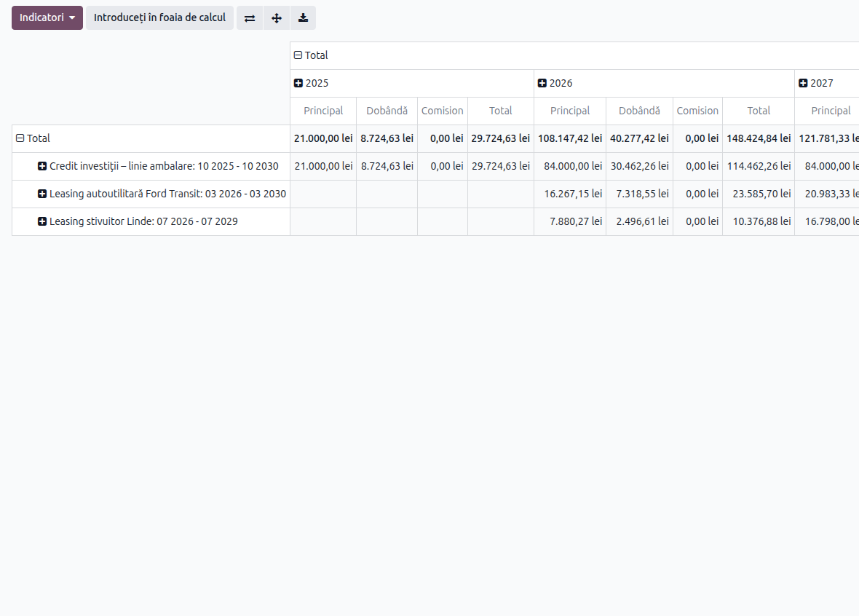Download the pivot table as a file

tap(303, 17)
